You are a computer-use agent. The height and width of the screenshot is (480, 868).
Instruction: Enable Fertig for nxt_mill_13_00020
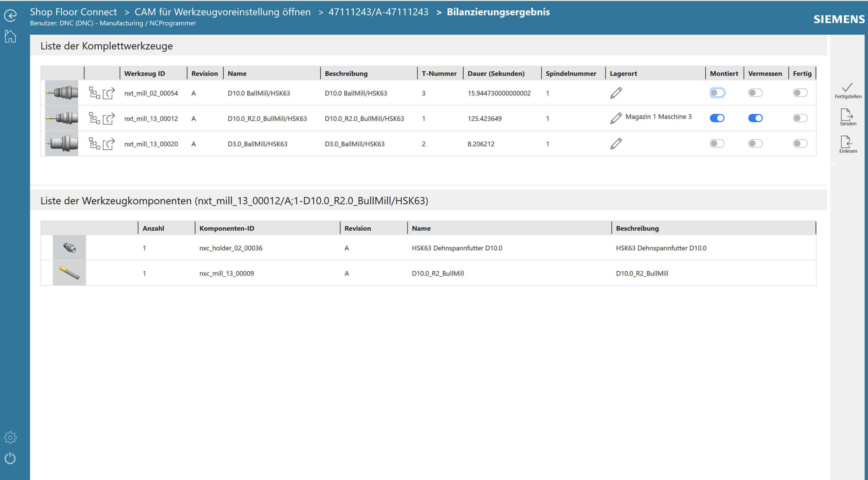pyautogui.click(x=800, y=144)
